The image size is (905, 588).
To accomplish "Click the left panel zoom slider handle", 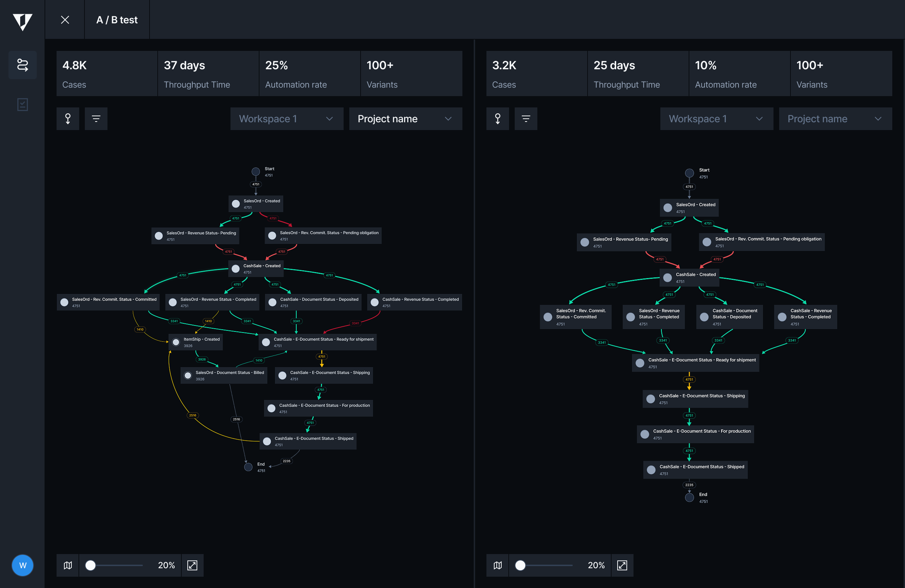I will coord(90,565).
